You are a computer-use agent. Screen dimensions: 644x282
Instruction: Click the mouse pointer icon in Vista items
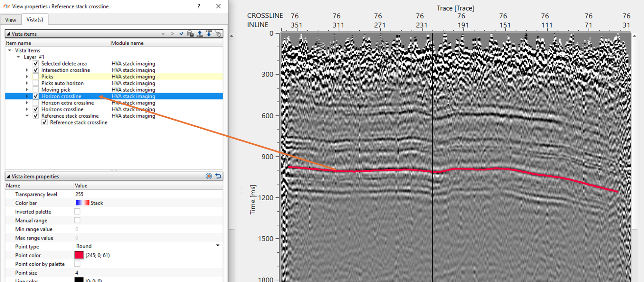coord(218,34)
